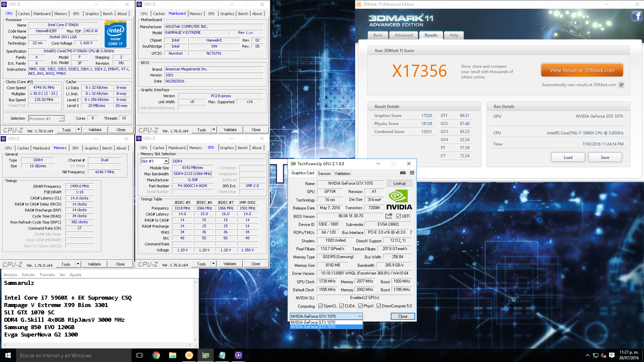Click the Lookup button in GPU-Z
The width and height of the screenshot is (644, 362).
pos(399,183)
